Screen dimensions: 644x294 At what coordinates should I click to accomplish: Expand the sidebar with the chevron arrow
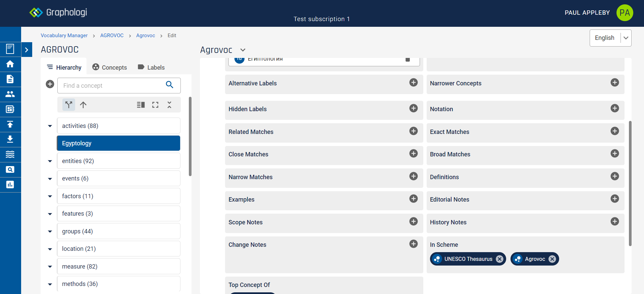(x=26, y=50)
